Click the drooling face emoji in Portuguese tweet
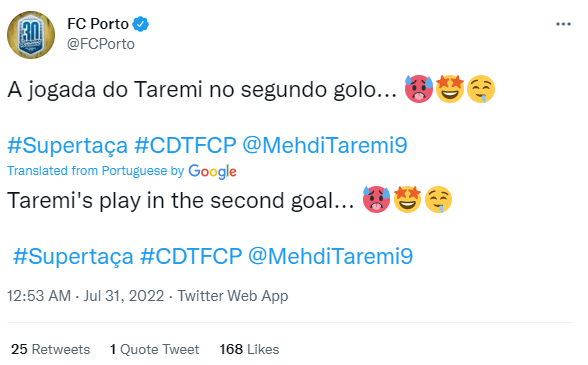Image resolution: width=588 pixels, height=365 pixels. click(x=481, y=89)
